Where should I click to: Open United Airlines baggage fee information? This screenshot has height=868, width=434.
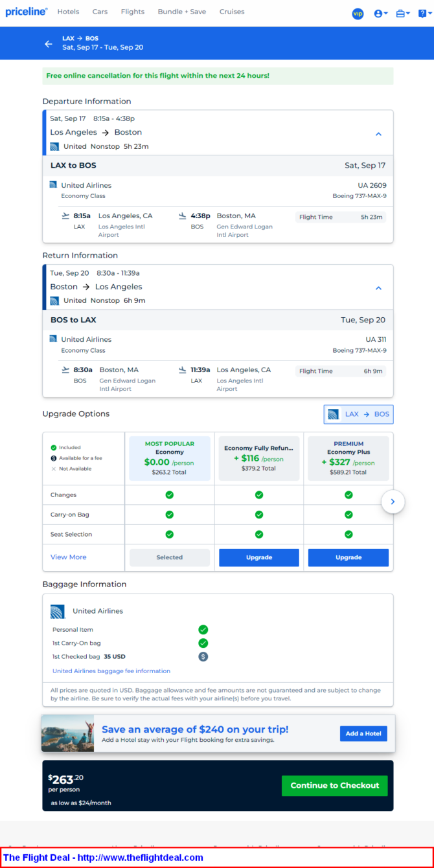[x=111, y=671]
